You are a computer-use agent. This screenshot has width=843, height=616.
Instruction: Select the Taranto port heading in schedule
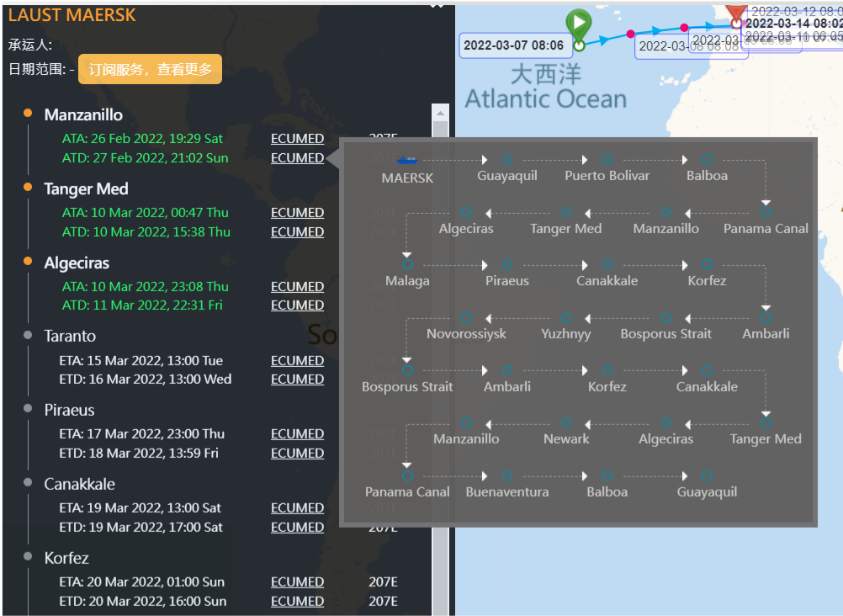point(70,337)
